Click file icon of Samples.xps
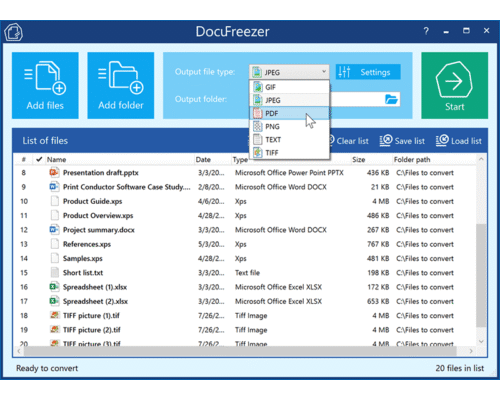 coord(54,258)
